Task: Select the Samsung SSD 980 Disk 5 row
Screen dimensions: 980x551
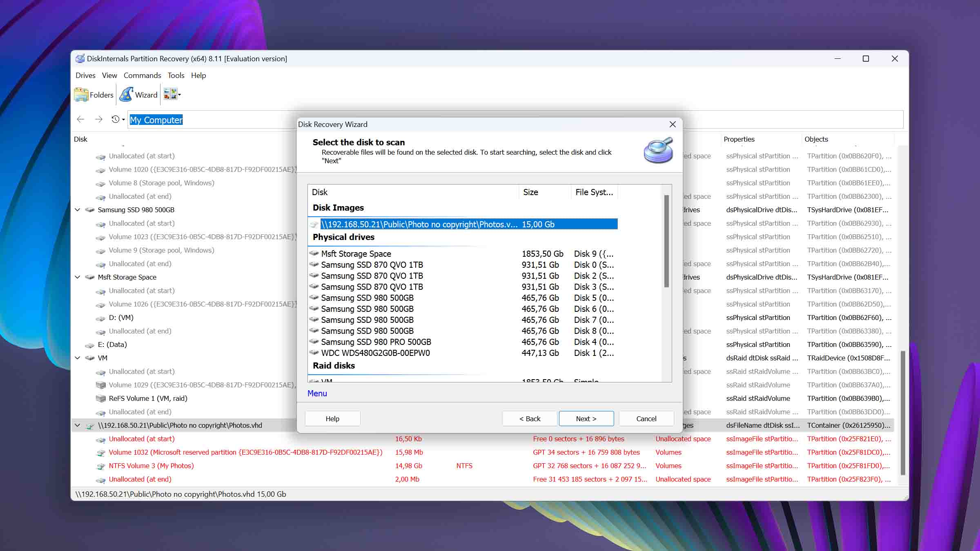Action: 463,298
